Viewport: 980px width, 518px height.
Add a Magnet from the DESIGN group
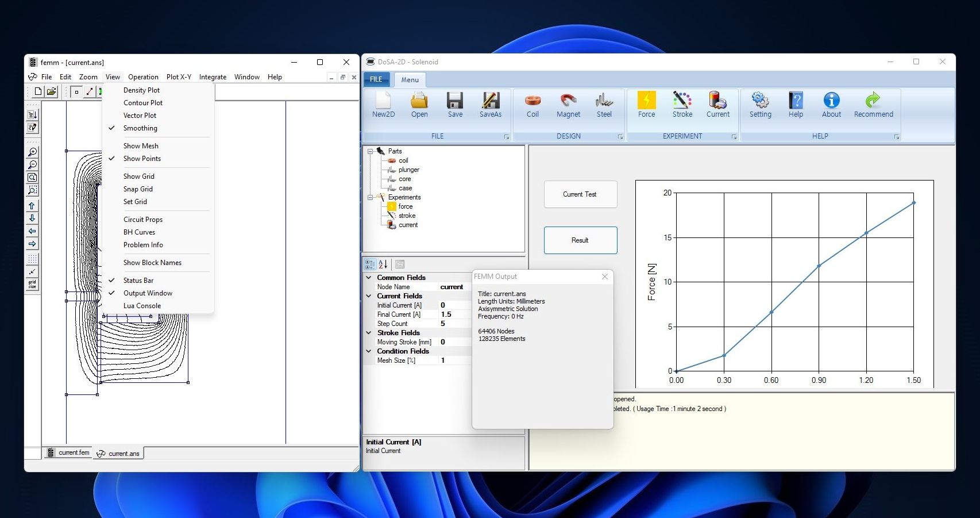[568, 105]
